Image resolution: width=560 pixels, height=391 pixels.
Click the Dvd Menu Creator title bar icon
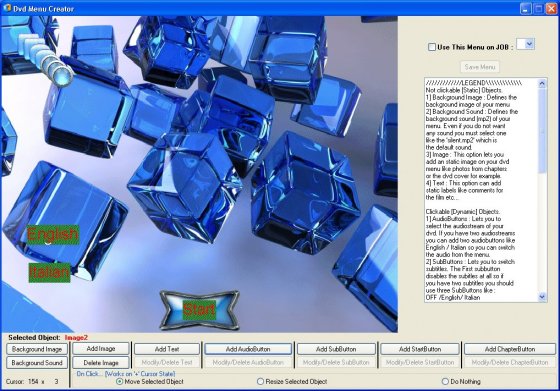7,7
